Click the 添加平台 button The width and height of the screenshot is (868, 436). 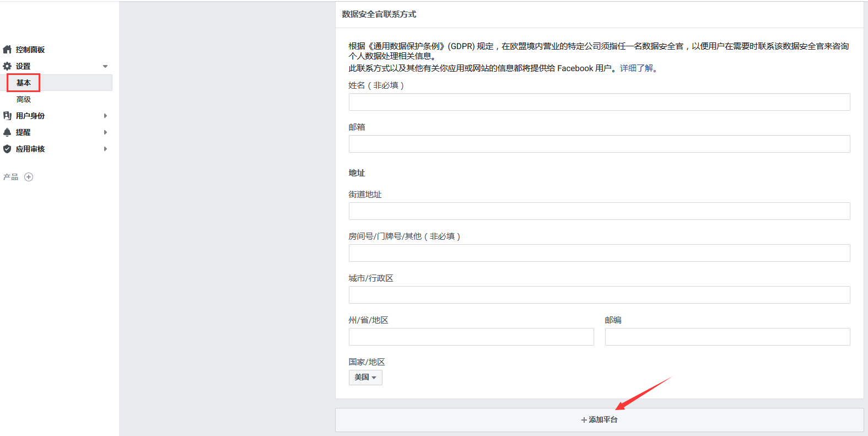[599, 420]
